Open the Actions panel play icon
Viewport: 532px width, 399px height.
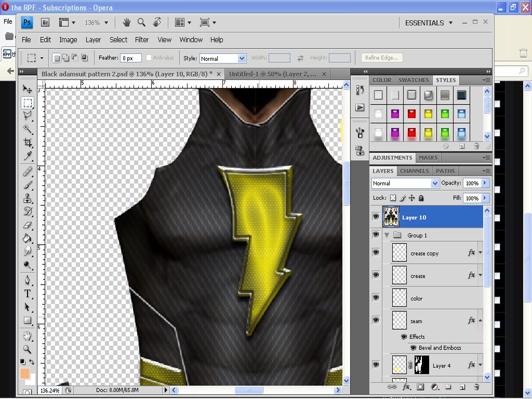[x=360, y=108]
